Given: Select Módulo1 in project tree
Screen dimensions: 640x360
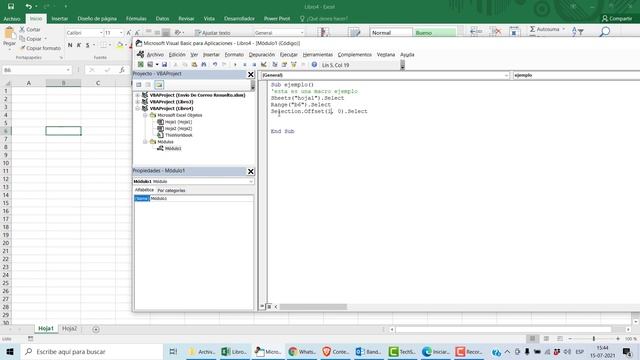Looking at the screenshot, I should click(173, 148).
